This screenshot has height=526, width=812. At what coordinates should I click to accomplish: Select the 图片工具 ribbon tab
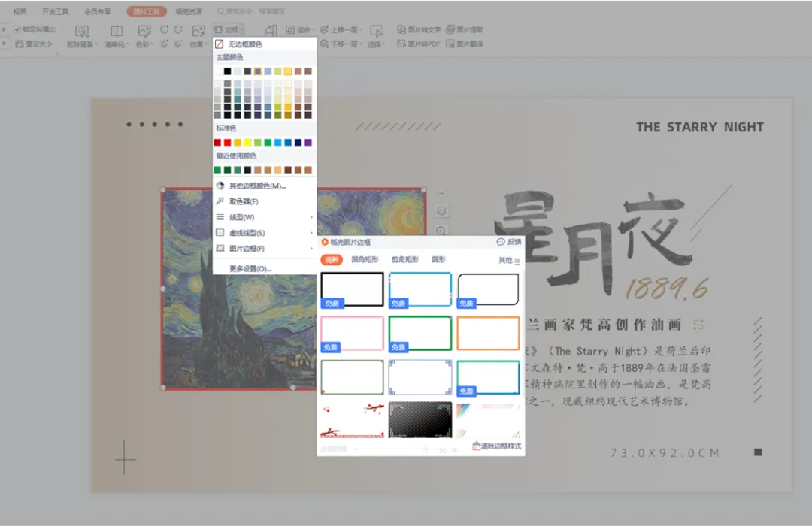coord(147,11)
